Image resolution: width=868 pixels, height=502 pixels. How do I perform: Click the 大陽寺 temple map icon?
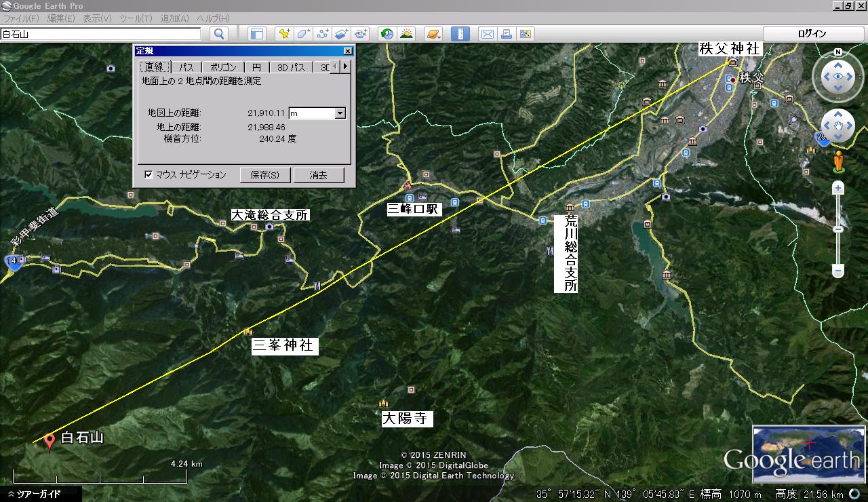click(x=384, y=403)
